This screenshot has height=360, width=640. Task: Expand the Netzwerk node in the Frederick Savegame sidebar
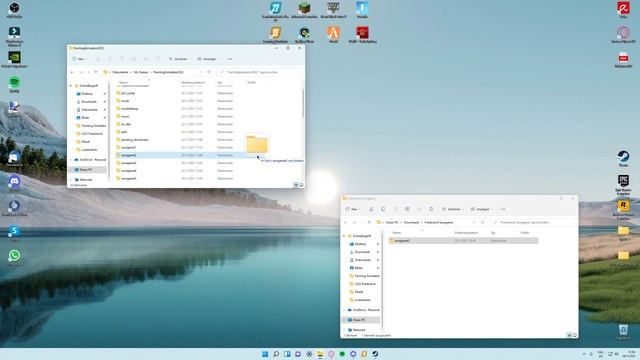point(344,330)
